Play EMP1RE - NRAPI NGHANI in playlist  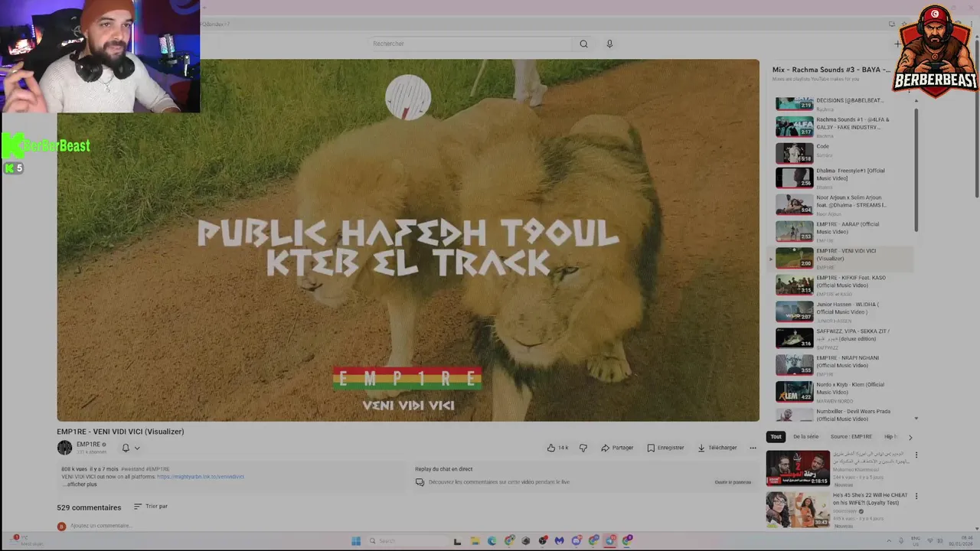[x=842, y=365]
